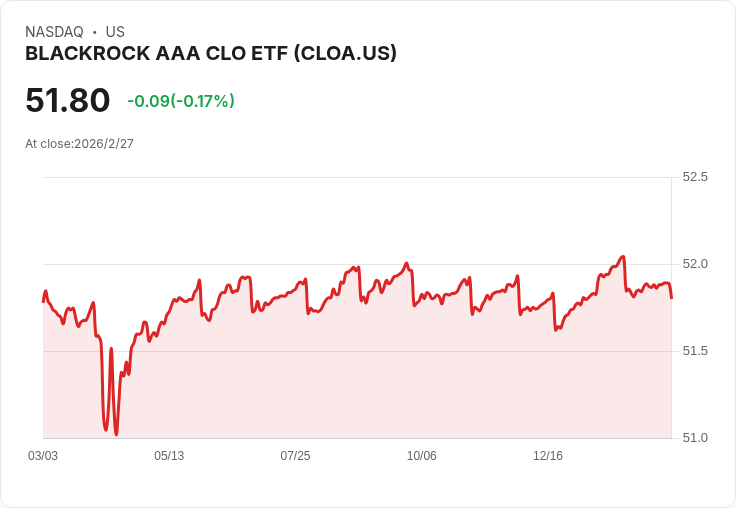Click the 51.5 y-axis label
The height and width of the screenshot is (508, 736).
point(695,351)
